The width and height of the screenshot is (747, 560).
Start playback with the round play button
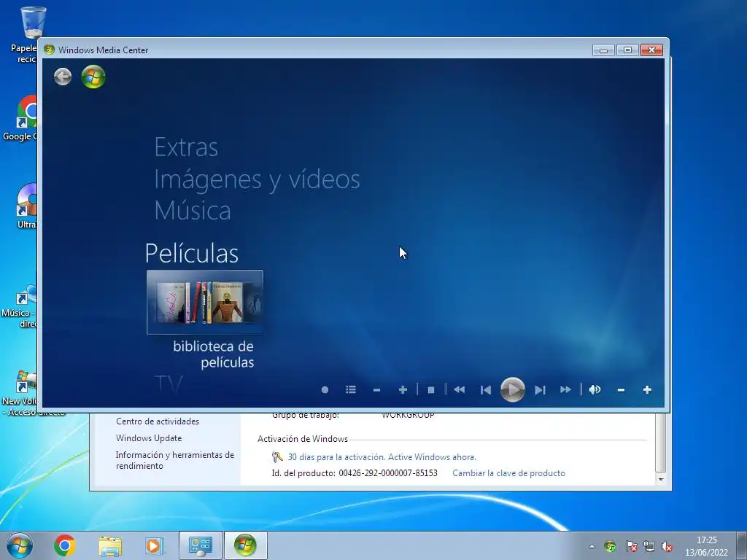pos(513,389)
